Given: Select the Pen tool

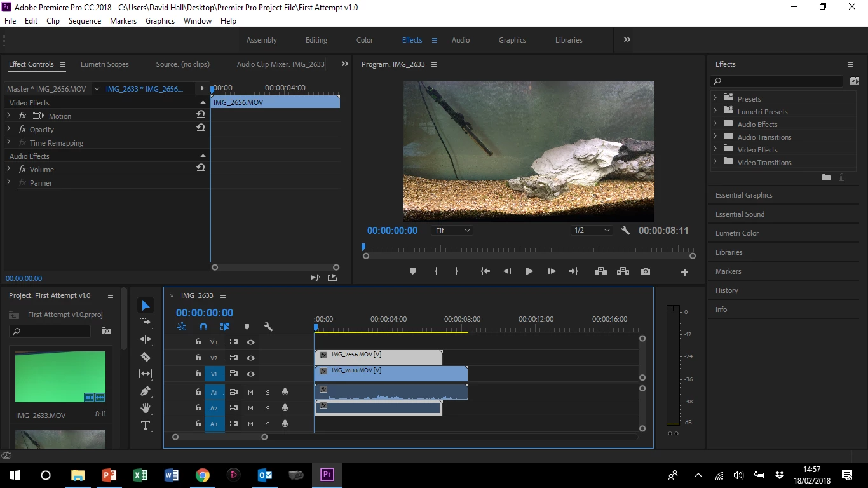Looking at the screenshot, I should [146, 391].
